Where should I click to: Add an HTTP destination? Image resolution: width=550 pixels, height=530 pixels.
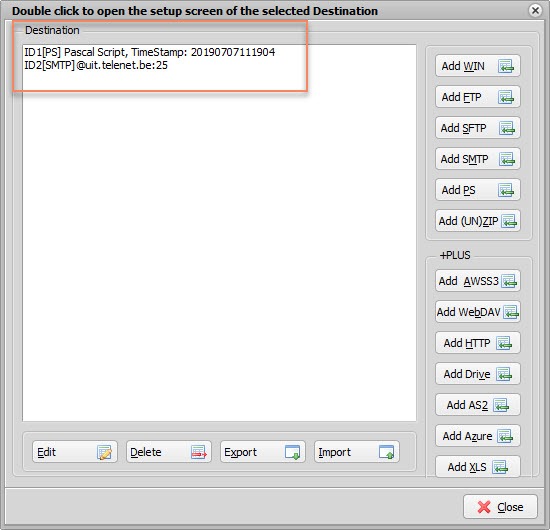tap(478, 343)
